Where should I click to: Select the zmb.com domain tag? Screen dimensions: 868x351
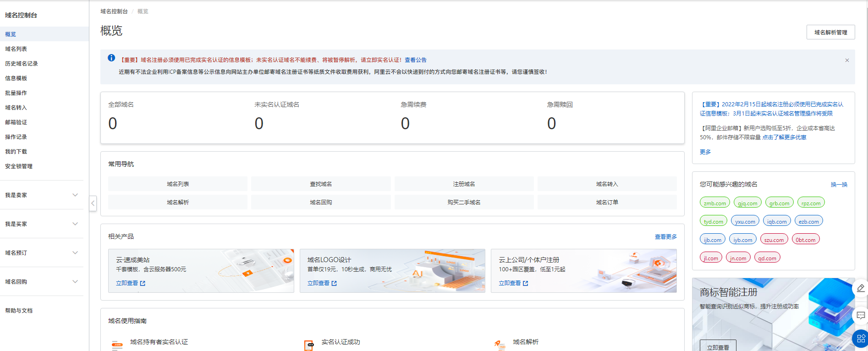coord(715,203)
